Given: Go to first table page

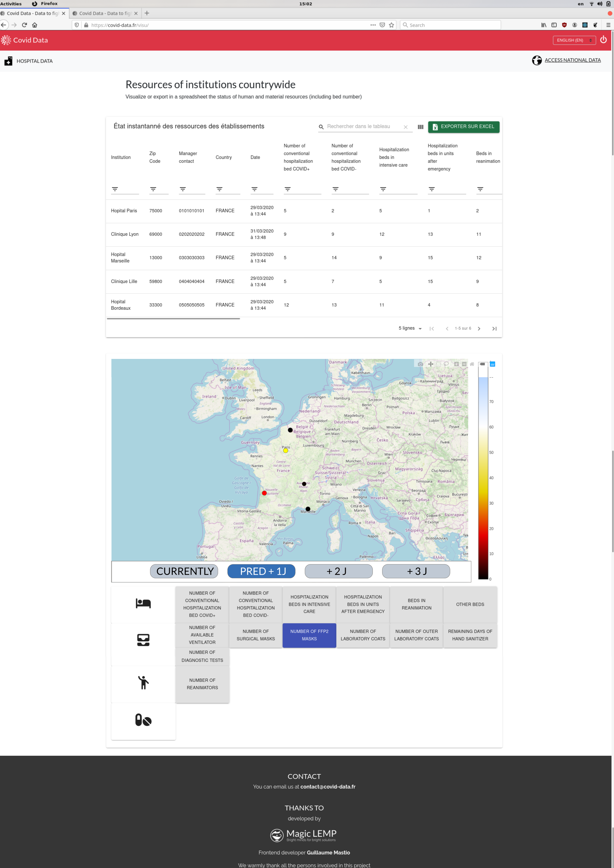Looking at the screenshot, I should click(x=431, y=329).
